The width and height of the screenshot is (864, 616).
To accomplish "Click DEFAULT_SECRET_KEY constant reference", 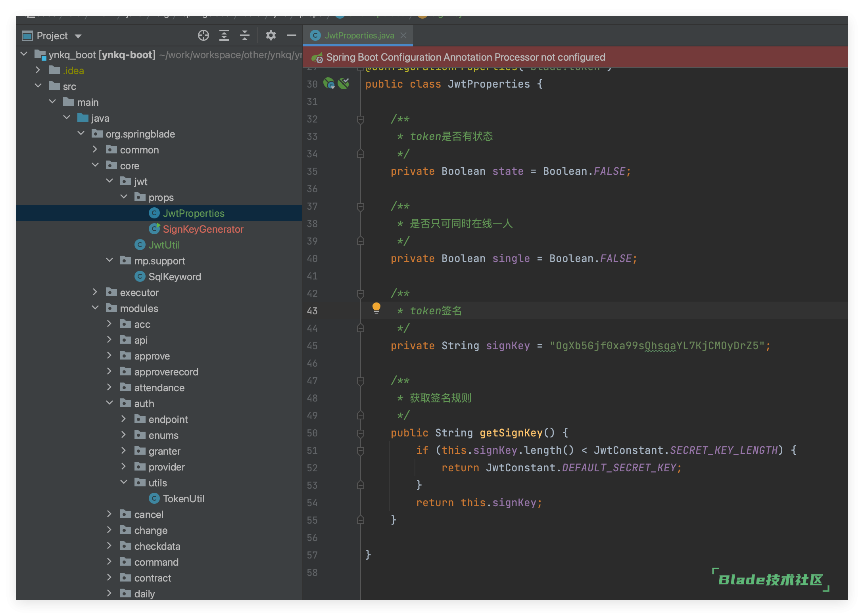I will pyautogui.click(x=619, y=468).
